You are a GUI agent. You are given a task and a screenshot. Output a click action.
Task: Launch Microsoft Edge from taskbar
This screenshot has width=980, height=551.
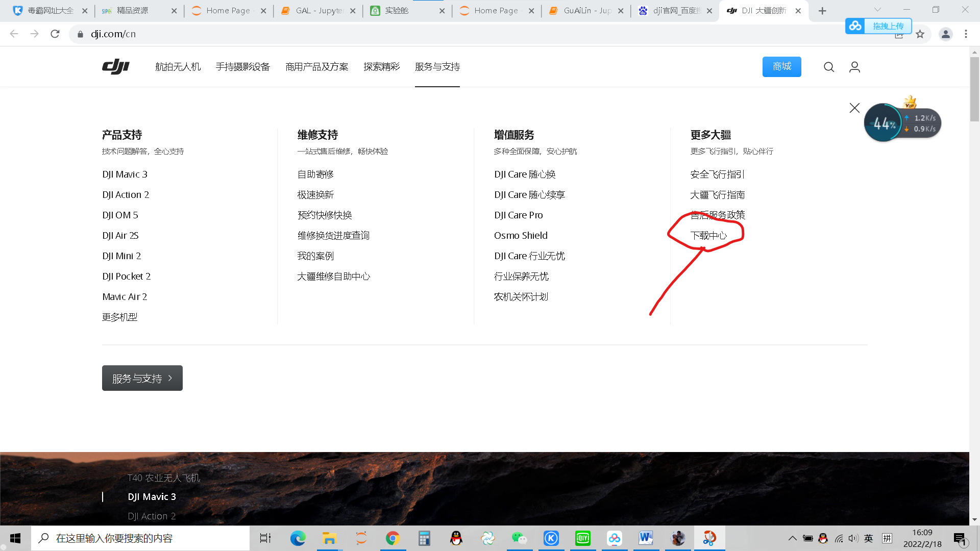[x=298, y=538]
